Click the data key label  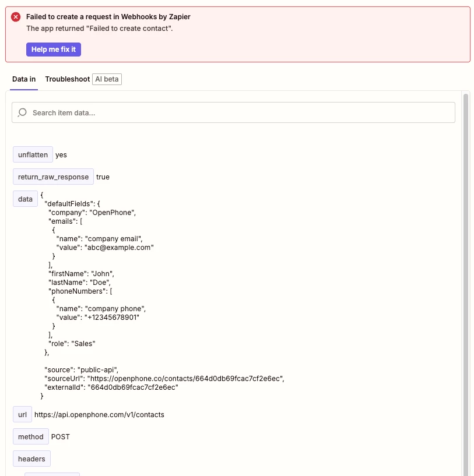tap(25, 199)
